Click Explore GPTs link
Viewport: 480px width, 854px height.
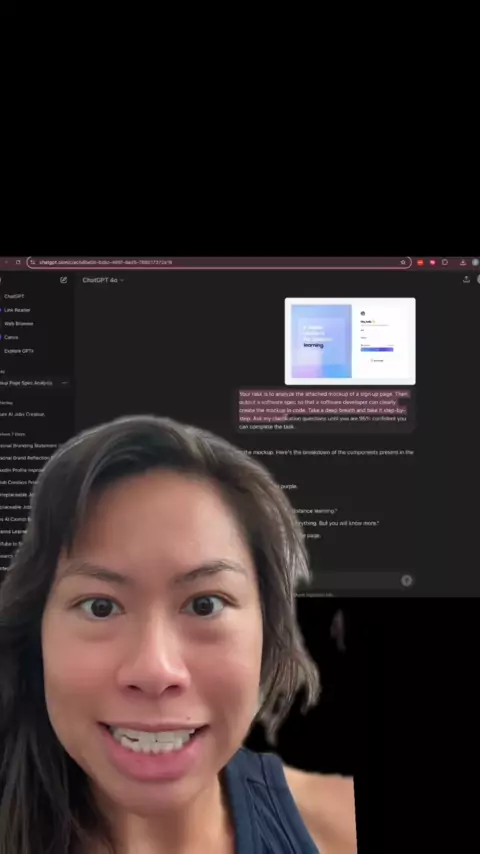point(19,351)
